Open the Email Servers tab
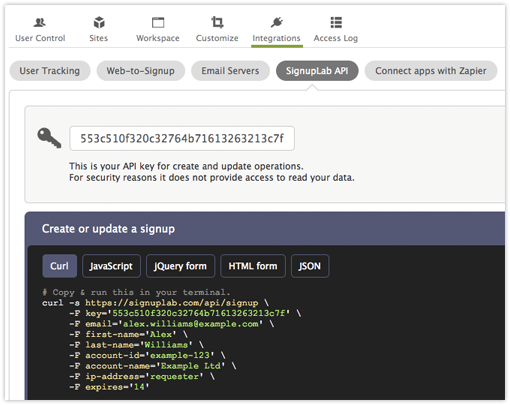 (230, 71)
